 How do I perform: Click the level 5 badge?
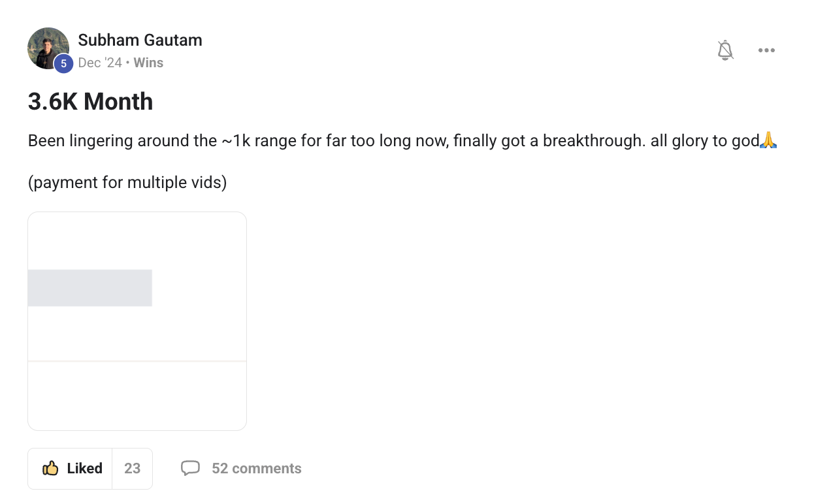click(x=63, y=63)
